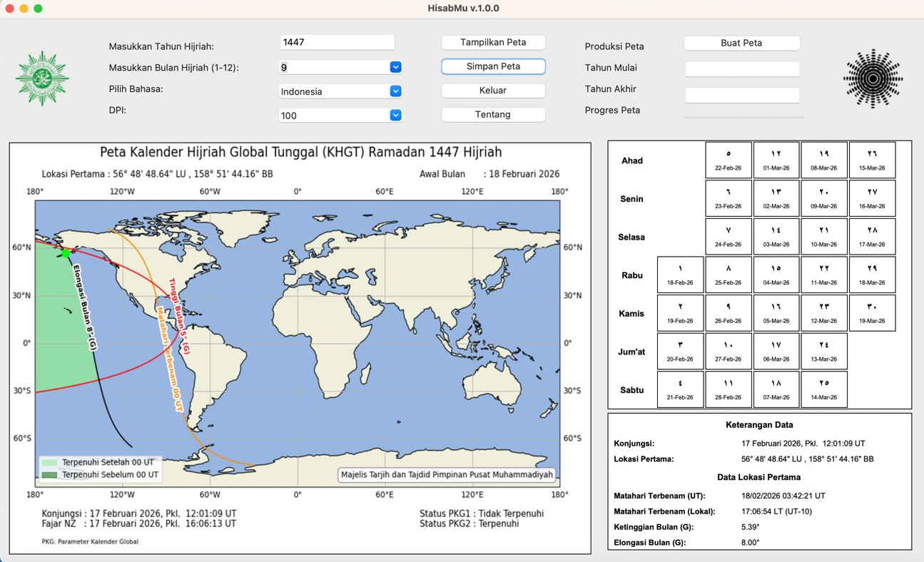
Task: Click the black sunburst logo icon
Action: click(873, 78)
